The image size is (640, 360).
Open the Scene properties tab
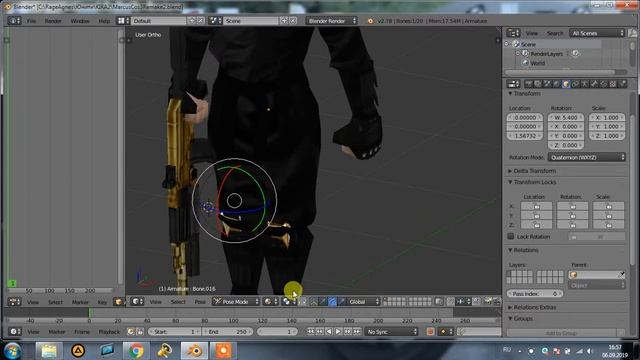click(x=547, y=84)
